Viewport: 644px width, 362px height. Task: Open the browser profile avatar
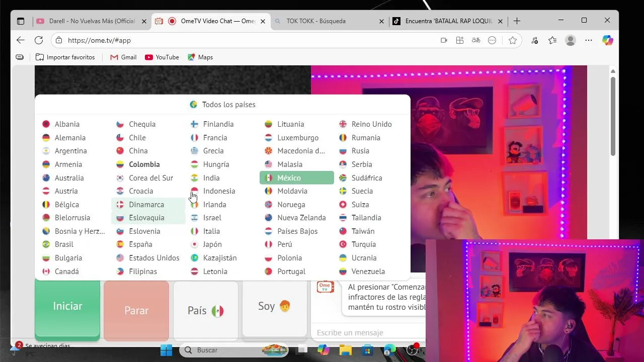[570, 40]
